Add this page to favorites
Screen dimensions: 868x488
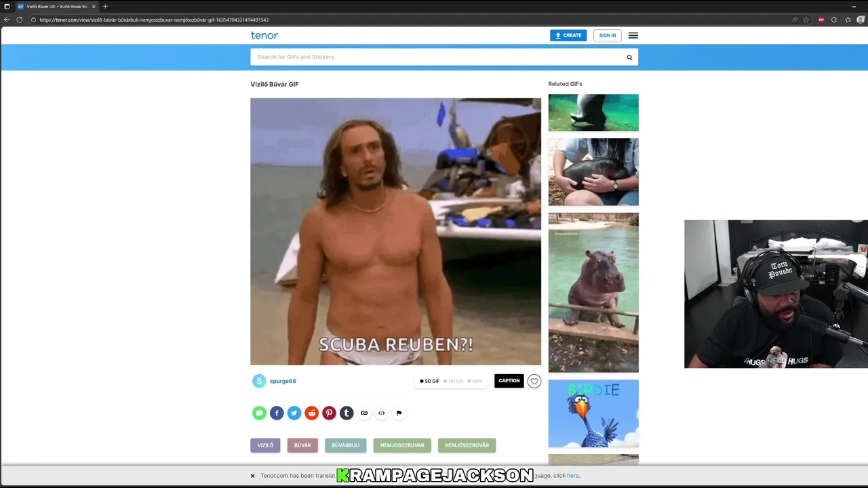806,20
